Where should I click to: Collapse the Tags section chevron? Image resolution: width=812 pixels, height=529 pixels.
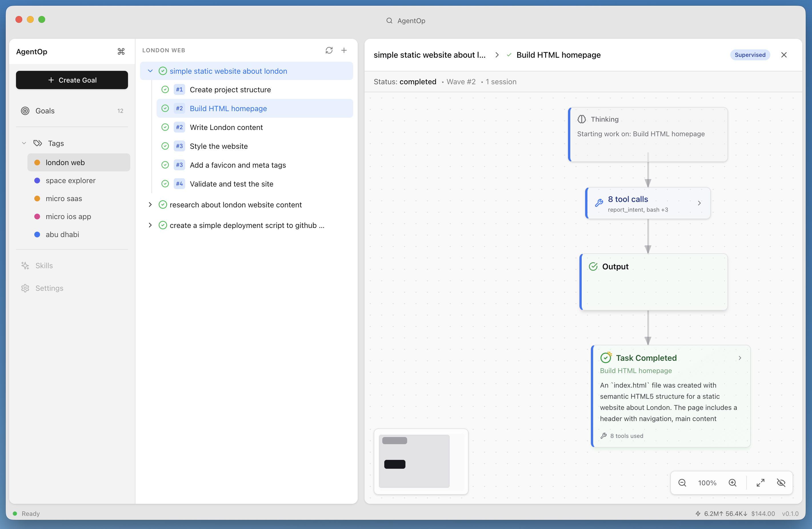(x=24, y=143)
